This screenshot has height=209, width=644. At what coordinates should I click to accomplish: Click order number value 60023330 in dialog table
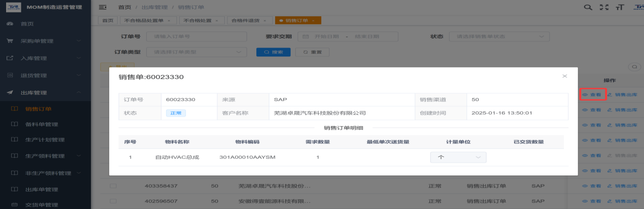coord(181,99)
